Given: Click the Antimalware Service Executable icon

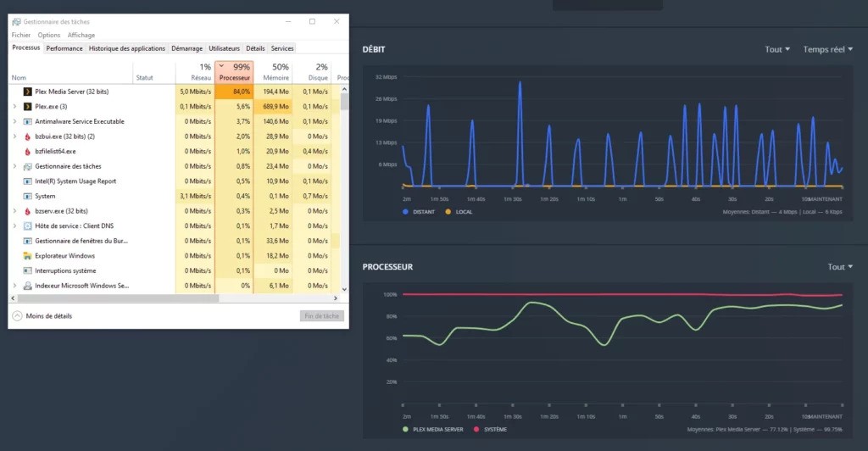Looking at the screenshot, I should [27, 121].
